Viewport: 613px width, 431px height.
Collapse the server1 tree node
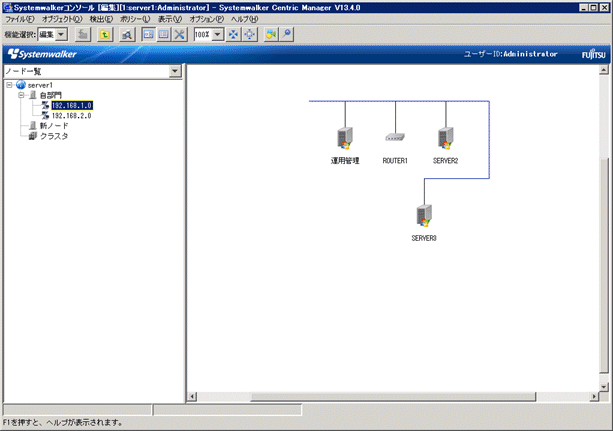point(9,85)
